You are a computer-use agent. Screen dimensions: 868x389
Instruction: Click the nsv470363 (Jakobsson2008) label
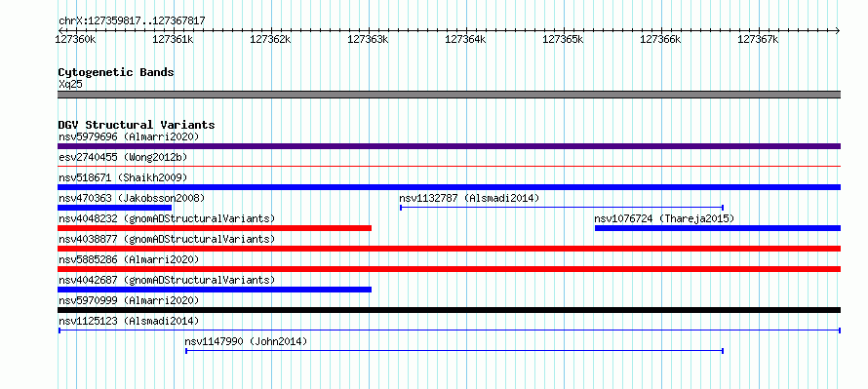tap(132, 198)
